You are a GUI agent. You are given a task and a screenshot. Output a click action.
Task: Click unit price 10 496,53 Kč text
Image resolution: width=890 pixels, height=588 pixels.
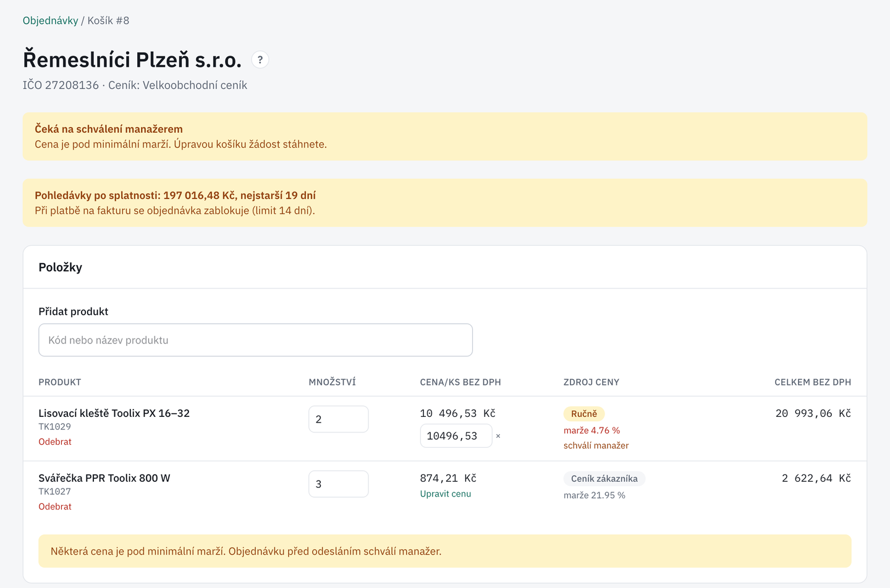(458, 413)
